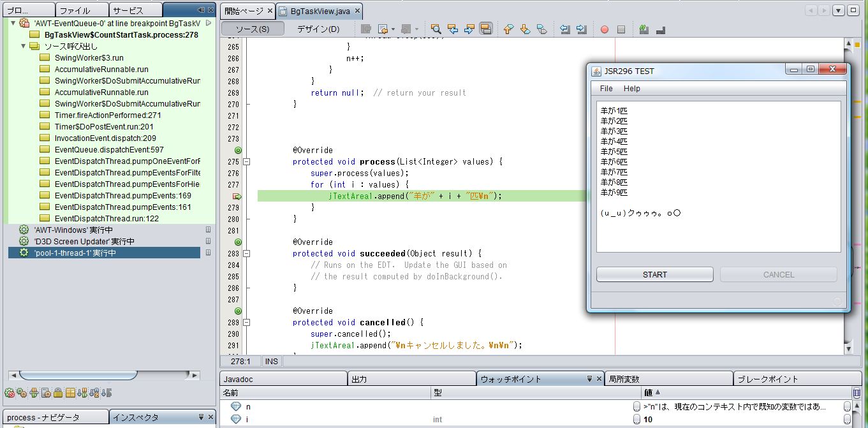Collapse the 'AWT-EventQueue-0' thread tree node
The width and height of the screenshot is (868, 428).
13,23
